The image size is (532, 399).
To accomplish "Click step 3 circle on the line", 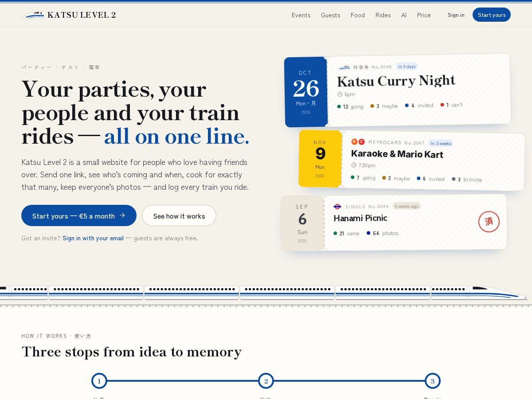I will [433, 381].
